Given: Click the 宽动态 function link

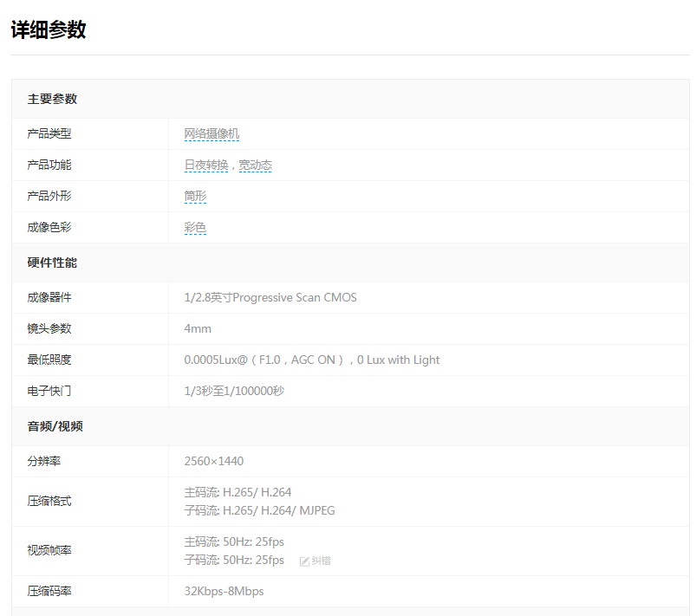Looking at the screenshot, I should point(255,165).
